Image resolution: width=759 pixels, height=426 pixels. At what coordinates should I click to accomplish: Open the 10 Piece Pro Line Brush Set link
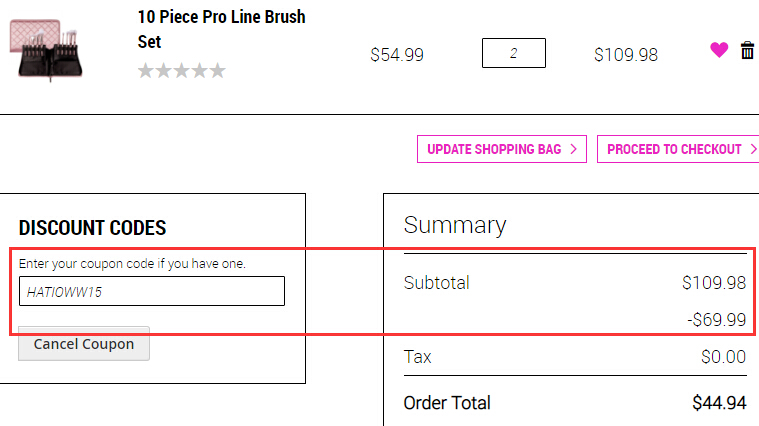coord(221,29)
